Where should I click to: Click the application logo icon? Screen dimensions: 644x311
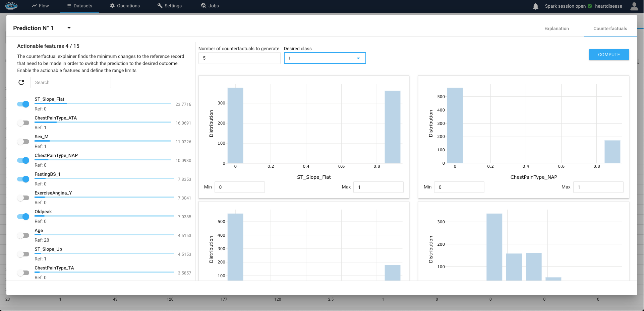11,6
